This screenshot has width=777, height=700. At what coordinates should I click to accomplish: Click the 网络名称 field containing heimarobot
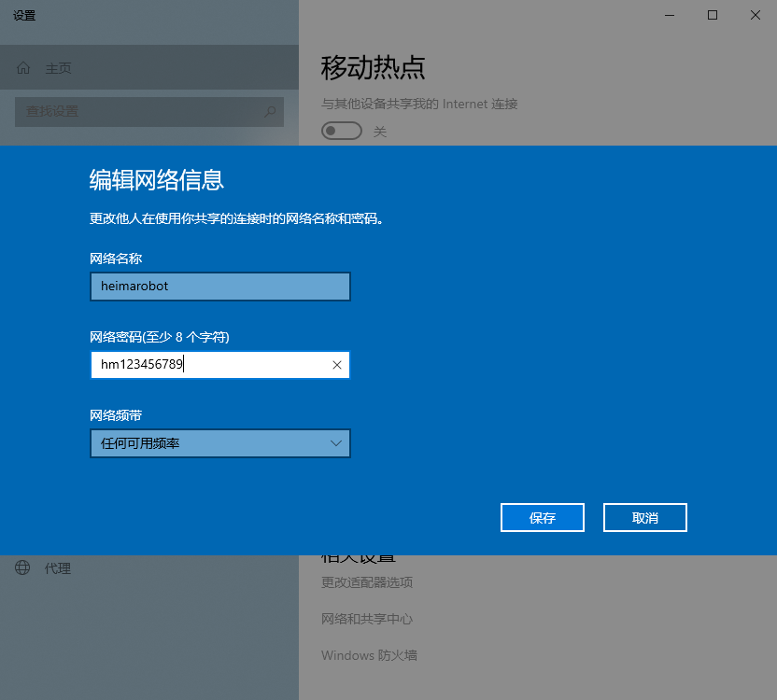(219, 287)
